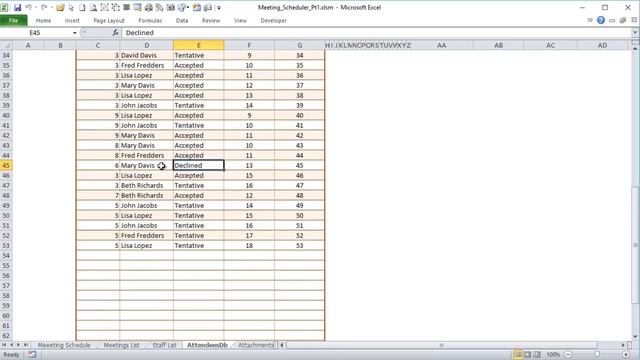Show previous sheet tab with the left arrow
This screenshot has height=360, width=640.
coord(11,345)
